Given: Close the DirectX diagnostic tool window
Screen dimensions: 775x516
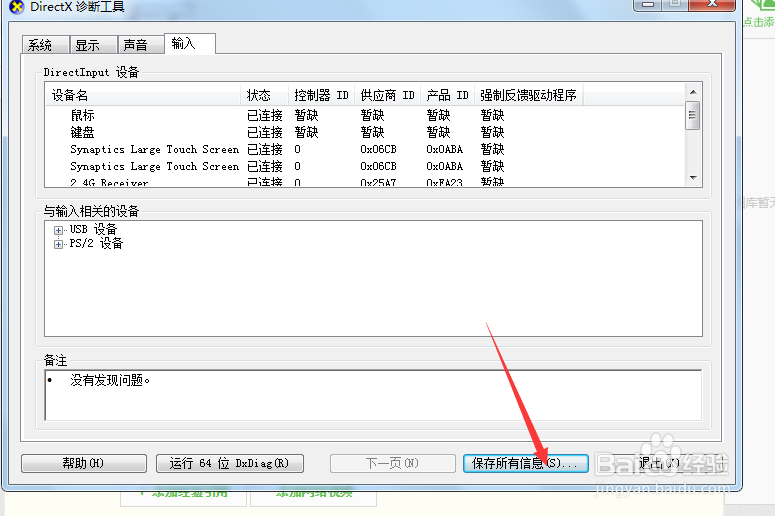Looking at the screenshot, I should point(712,4).
